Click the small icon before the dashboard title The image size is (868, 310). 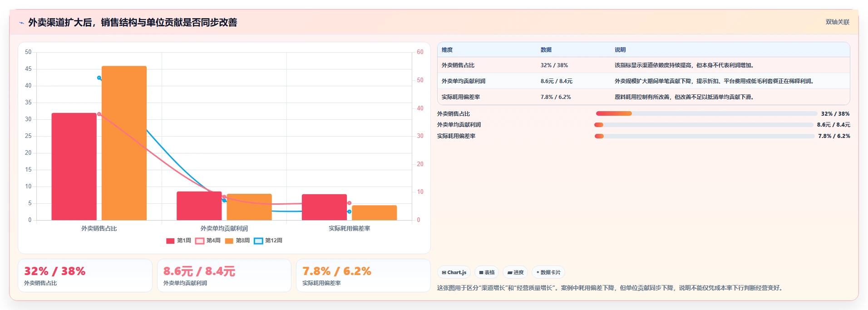pyautogui.click(x=21, y=23)
